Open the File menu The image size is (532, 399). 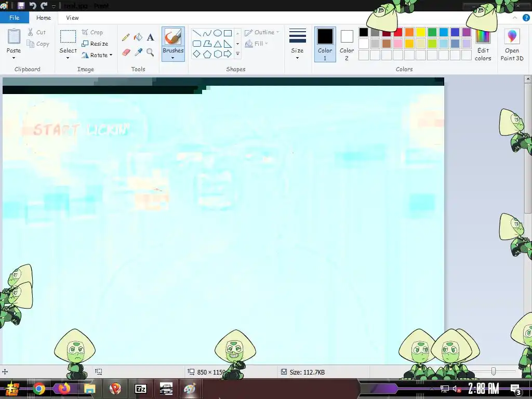coord(14,18)
